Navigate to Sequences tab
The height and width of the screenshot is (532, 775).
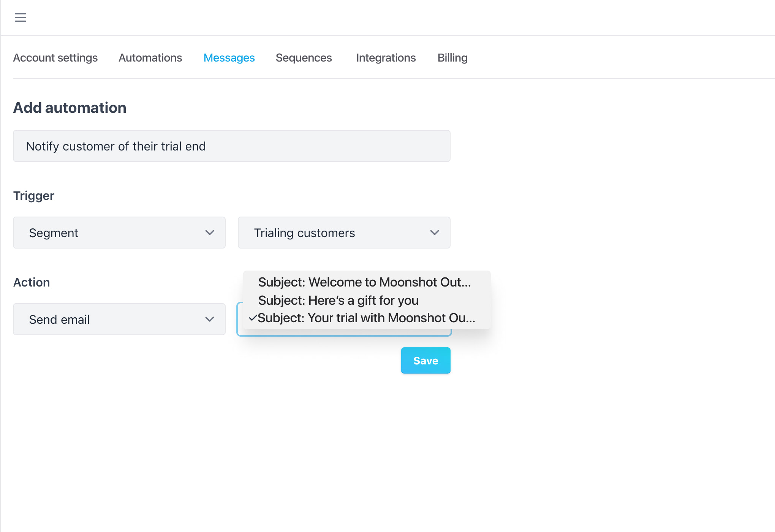coord(304,58)
